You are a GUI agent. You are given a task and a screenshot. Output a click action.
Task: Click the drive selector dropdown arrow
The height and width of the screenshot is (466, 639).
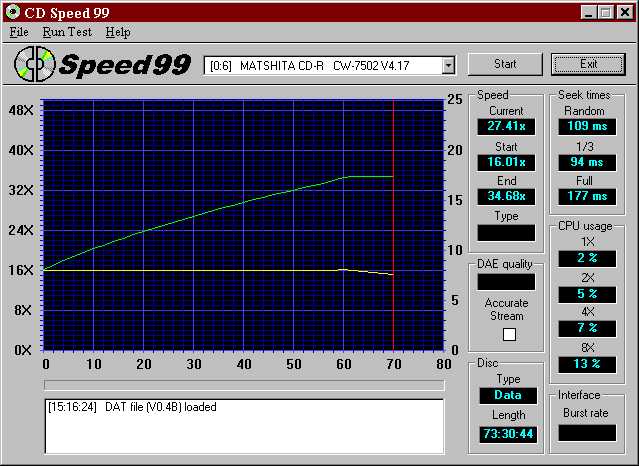pos(448,65)
